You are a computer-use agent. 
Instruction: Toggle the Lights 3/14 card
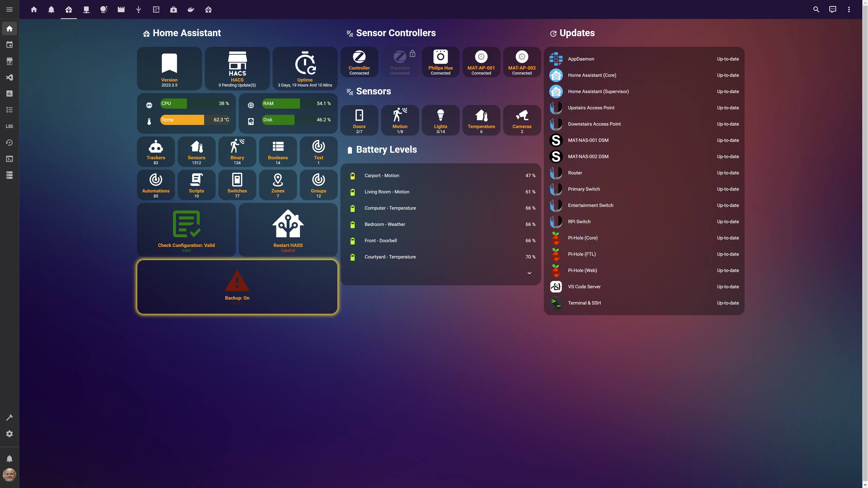tap(440, 120)
